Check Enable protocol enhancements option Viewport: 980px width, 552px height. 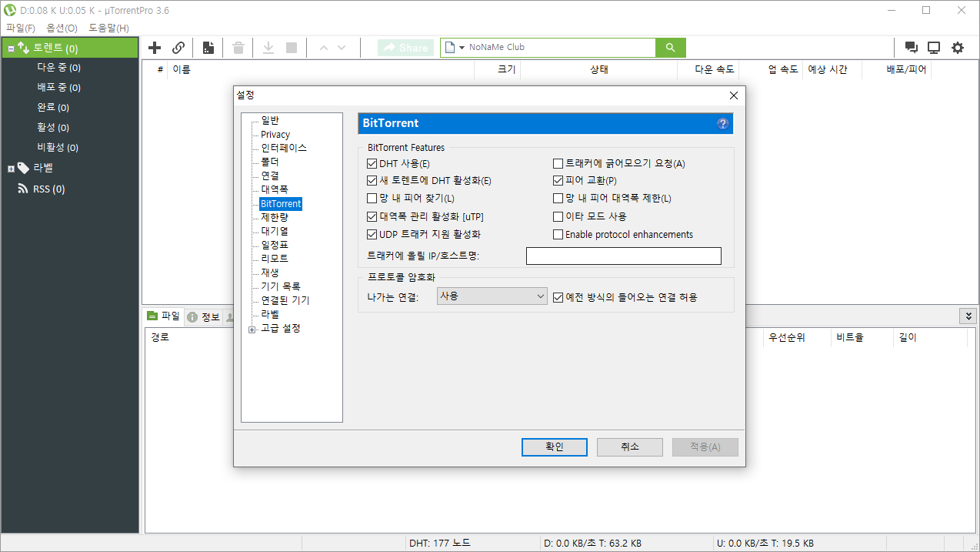558,234
